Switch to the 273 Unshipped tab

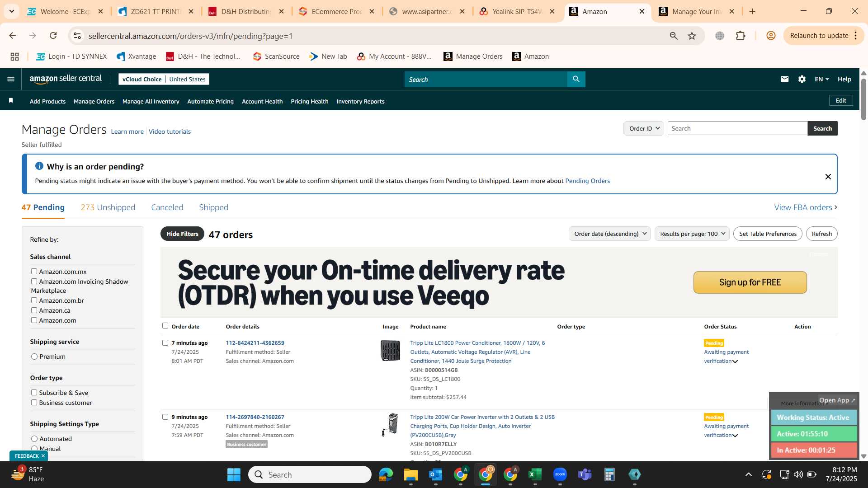(x=108, y=207)
